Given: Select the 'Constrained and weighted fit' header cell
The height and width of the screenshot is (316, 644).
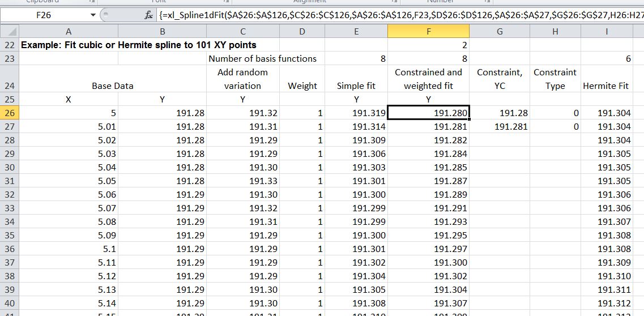Looking at the screenshot, I should pyautogui.click(x=428, y=79).
